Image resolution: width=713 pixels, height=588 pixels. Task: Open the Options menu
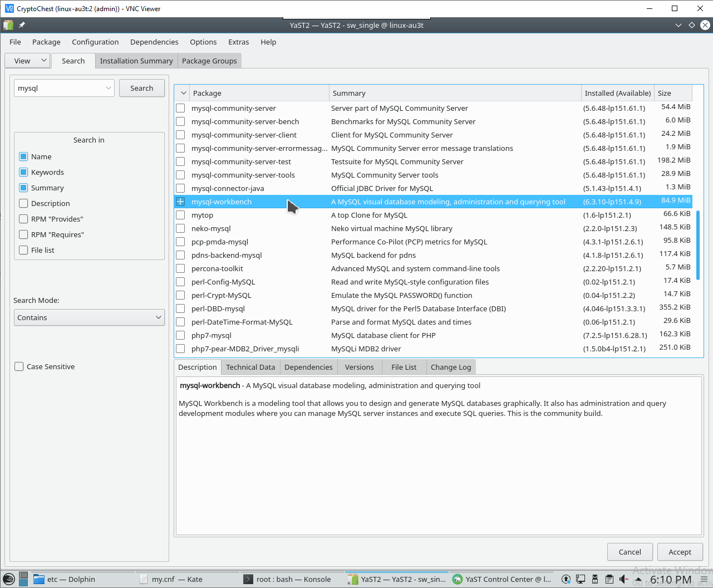(x=203, y=42)
